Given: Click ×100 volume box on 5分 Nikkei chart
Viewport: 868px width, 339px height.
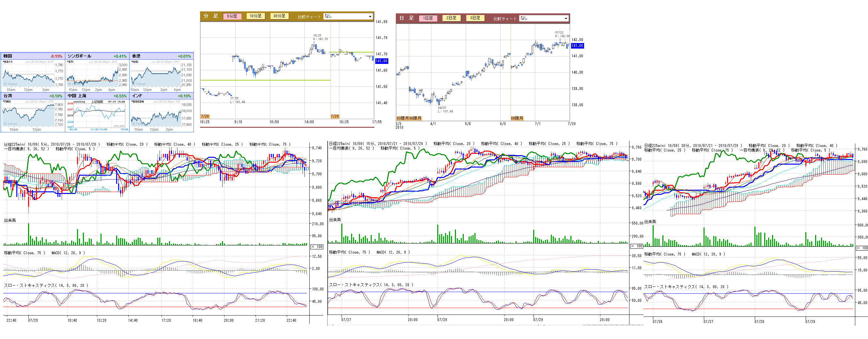Looking at the screenshot, I should click(317, 247).
